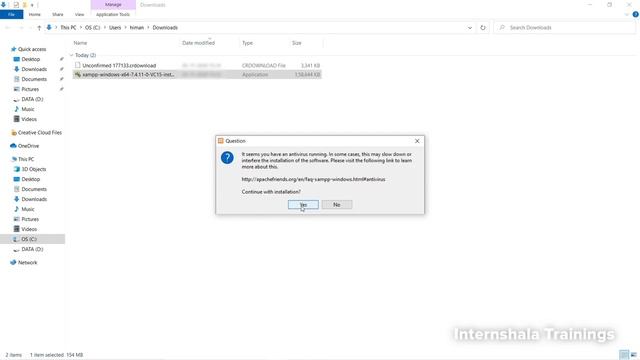Open Creative Cloud Files folder
Screen dimensions: 640x360
pos(40,133)
